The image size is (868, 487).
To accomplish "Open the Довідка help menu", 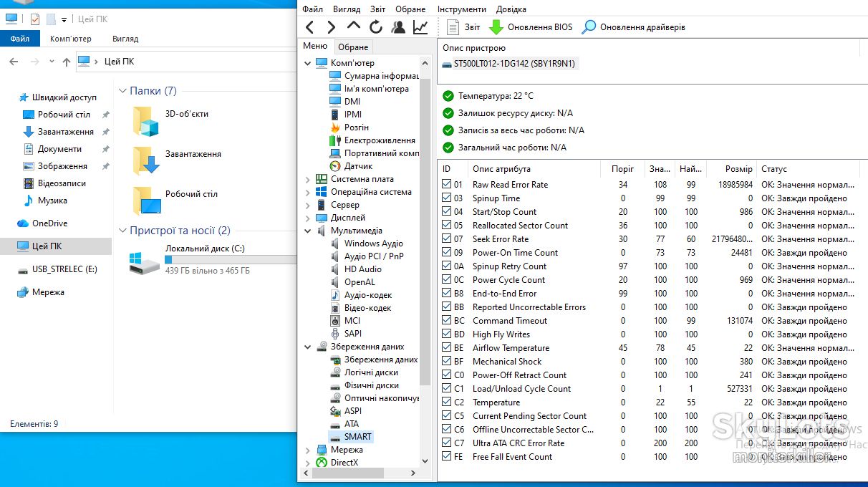I will pyautogui.click(x=511, y=9).
